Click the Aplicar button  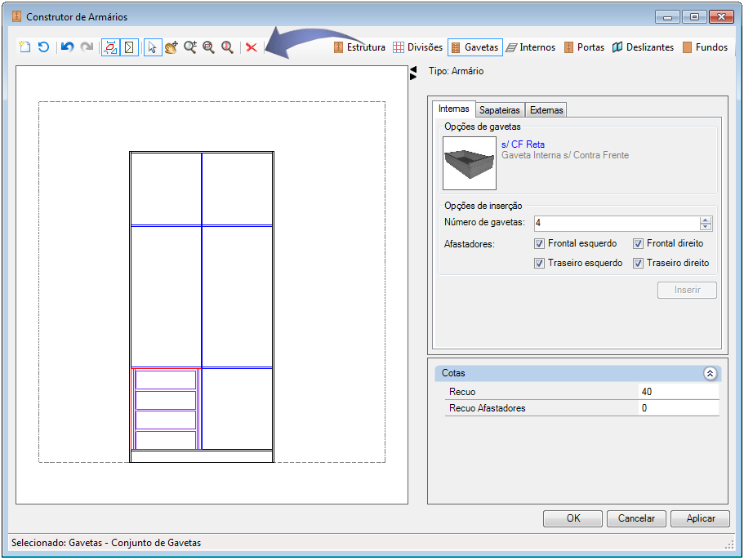[x=701, y=518]
